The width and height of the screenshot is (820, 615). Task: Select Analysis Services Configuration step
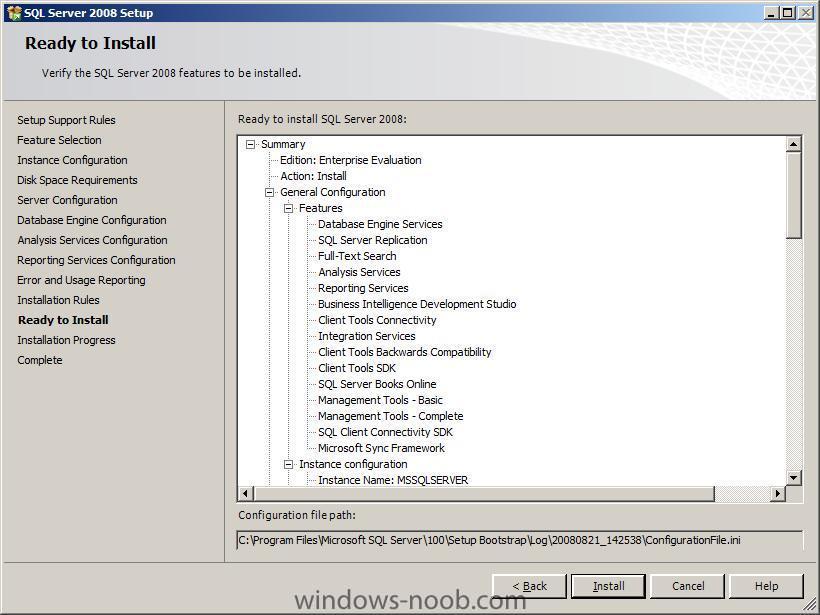click(93, 240)
